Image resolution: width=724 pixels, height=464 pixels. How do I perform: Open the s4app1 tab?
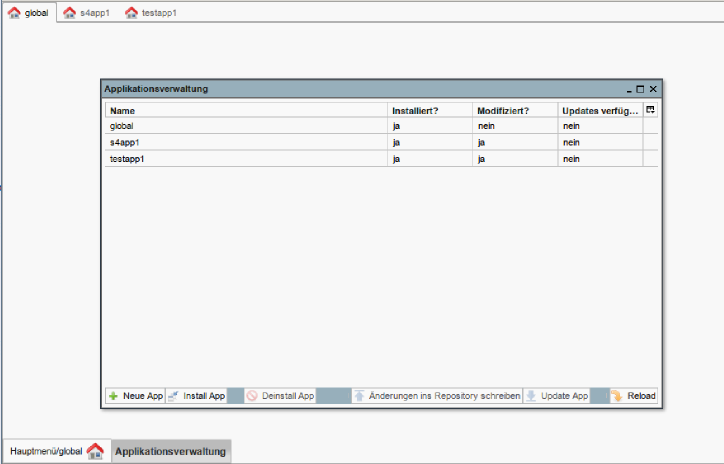pos(87,12)
